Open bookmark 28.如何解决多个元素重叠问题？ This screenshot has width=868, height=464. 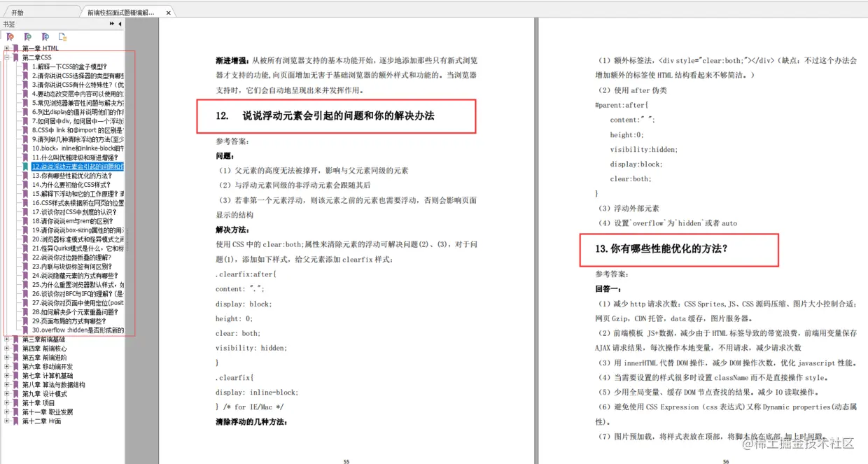(x=76, y=311)
